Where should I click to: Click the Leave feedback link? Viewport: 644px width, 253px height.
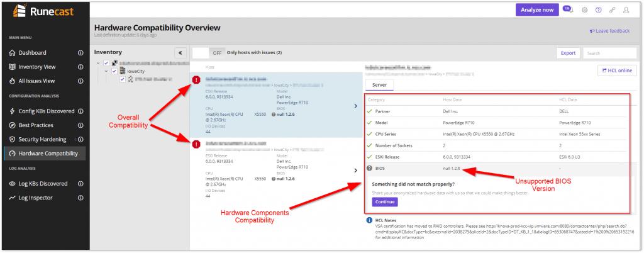point(609,31)
